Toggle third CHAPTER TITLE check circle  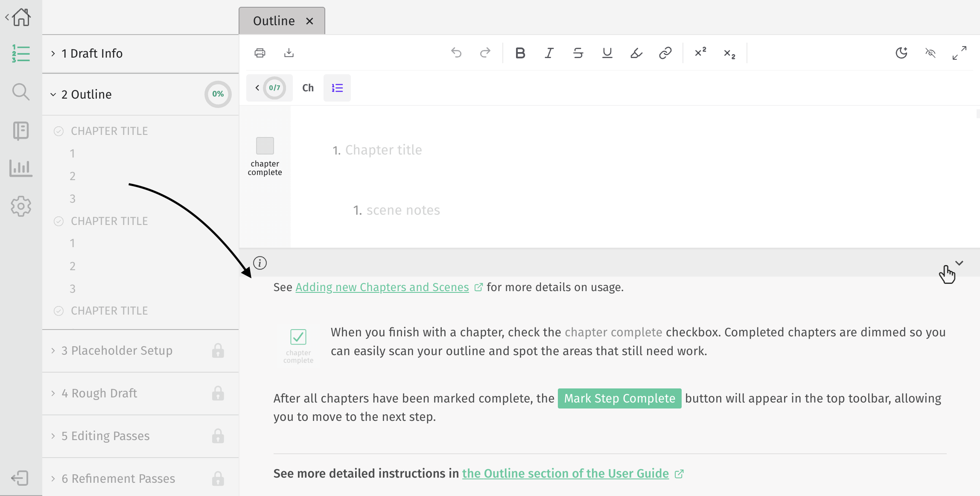pyautogui.click(x=59, y=311)
